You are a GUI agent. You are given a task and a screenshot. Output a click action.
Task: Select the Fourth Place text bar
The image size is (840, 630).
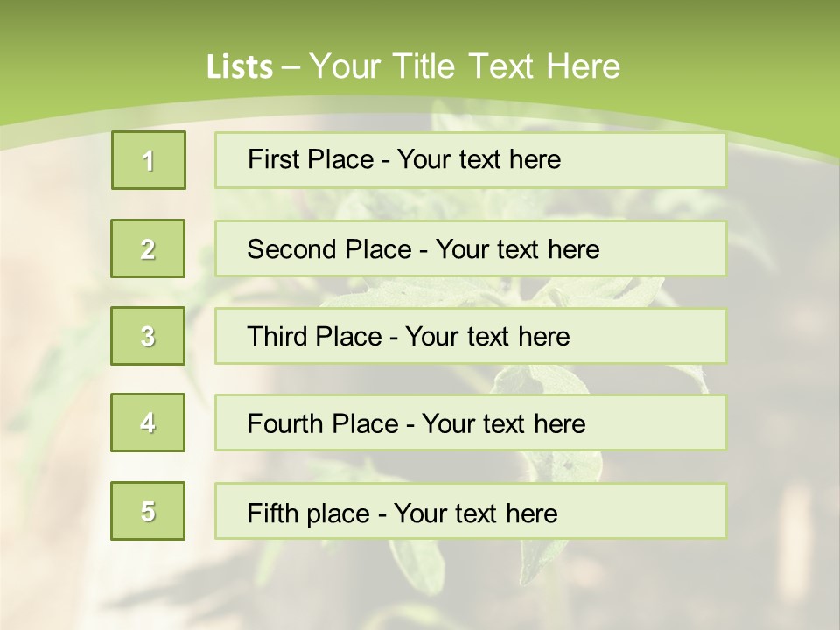[x=471, y=423]
